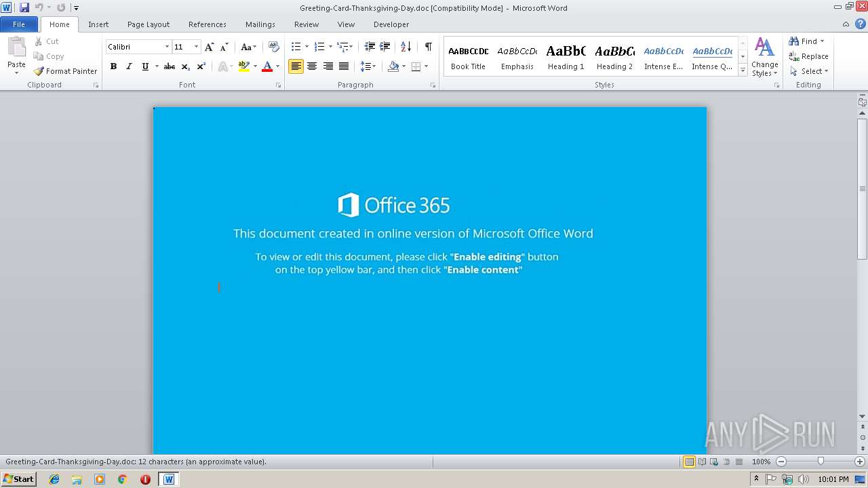Screen dimensions: 868x488
Task: Toggle Align Text Left button
Action: pos(296,66)
